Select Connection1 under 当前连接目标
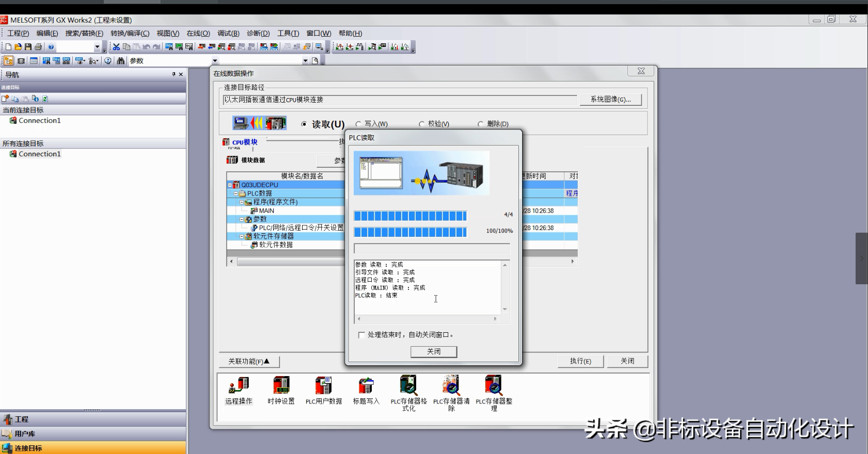The height and width of the screenshot is (454, 868). click(x=35, y=121)
